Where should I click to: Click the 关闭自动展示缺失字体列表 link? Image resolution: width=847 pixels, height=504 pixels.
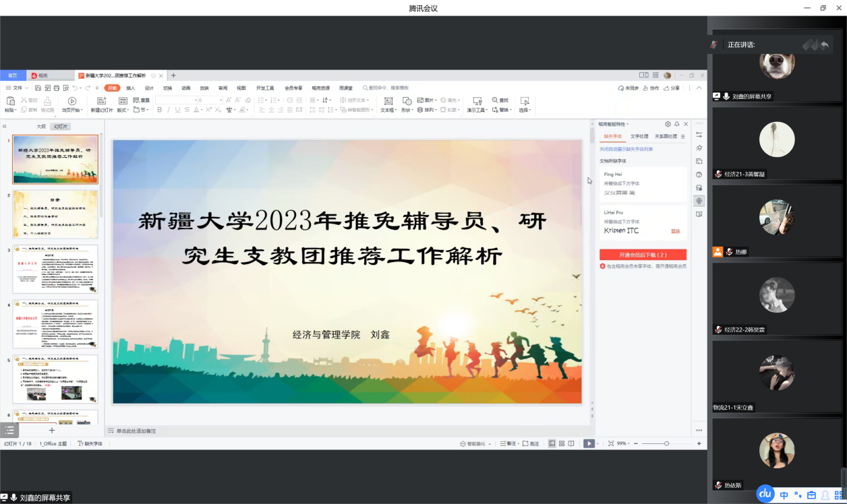point(626,149)
